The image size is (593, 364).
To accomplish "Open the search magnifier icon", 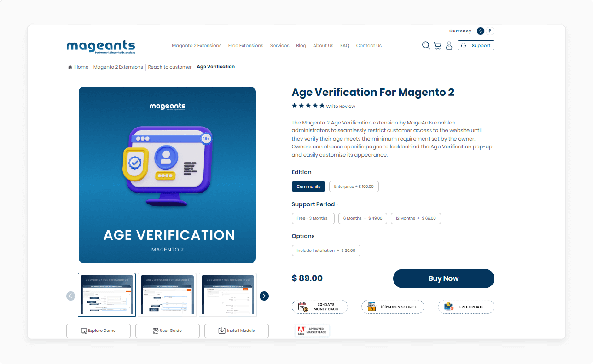I will point(426,45).
